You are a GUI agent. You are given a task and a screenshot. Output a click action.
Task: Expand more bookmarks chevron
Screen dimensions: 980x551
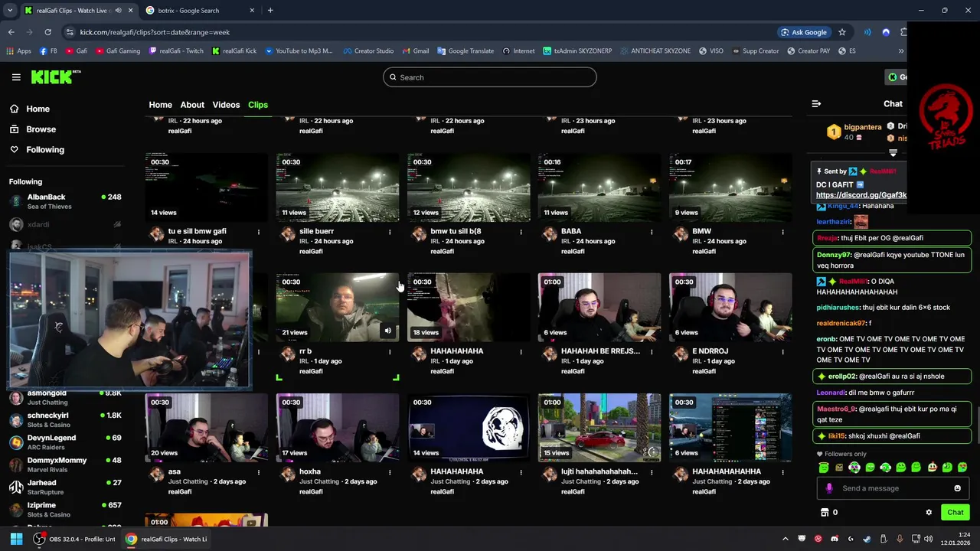900,51
